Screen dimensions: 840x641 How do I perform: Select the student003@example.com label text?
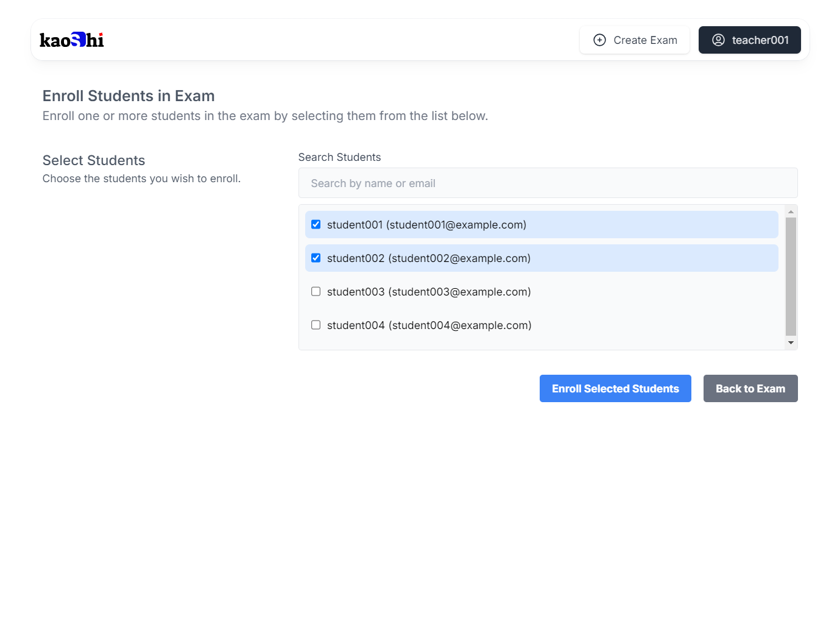tap(429, 292)
